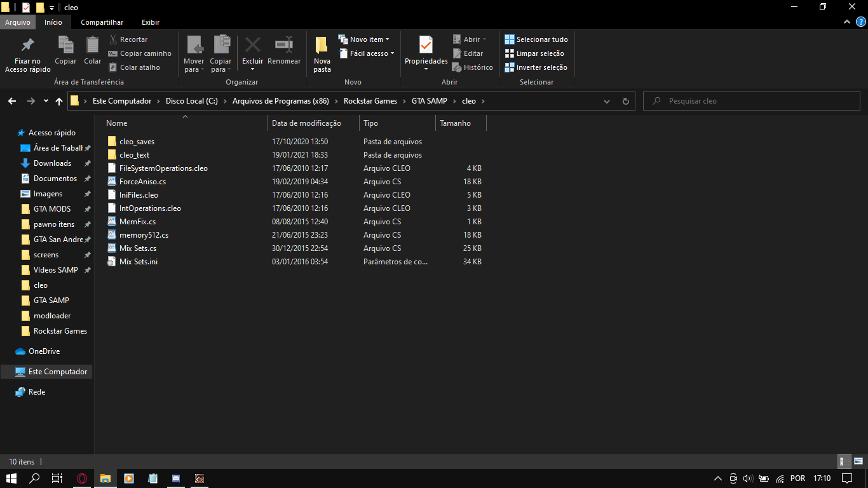Image resolution: width=868 pixels, height=488 pixels.
Task: Select the MemFix.cs file
Action: (x=137, y=222)
